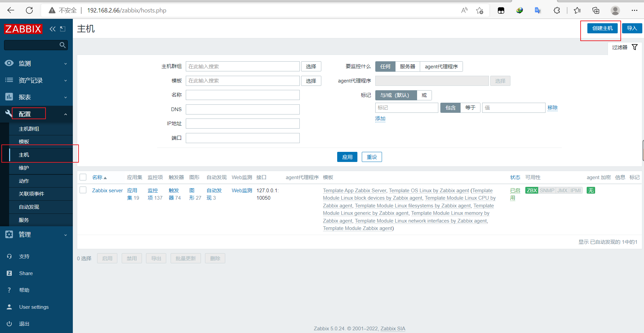Select 服务器 monitoring option
Image resolution: width=644 pixels, height=333 pixels.
click(407, 67)
